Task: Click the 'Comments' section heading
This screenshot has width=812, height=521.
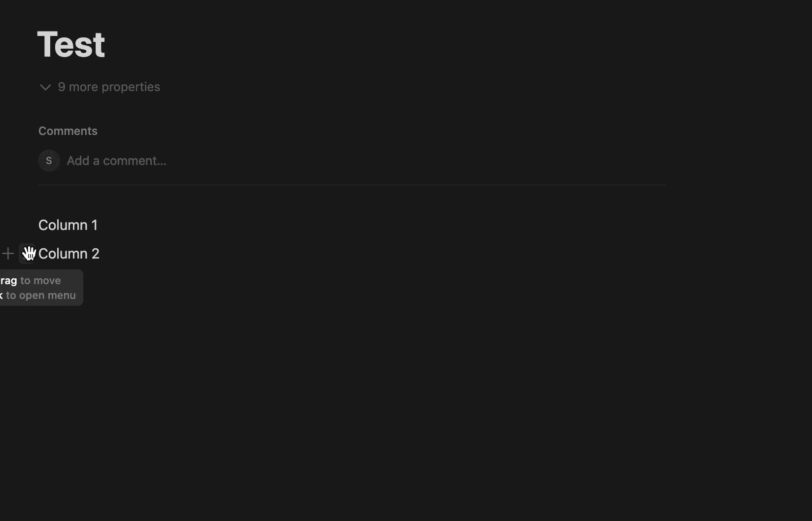Action: point(68,131)
